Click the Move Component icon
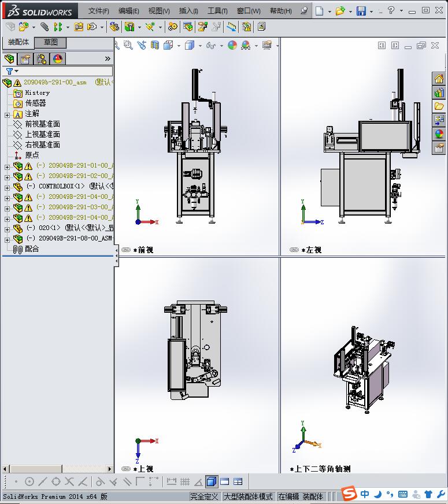This screenshot has width=448, height=504. pos(92,27)
